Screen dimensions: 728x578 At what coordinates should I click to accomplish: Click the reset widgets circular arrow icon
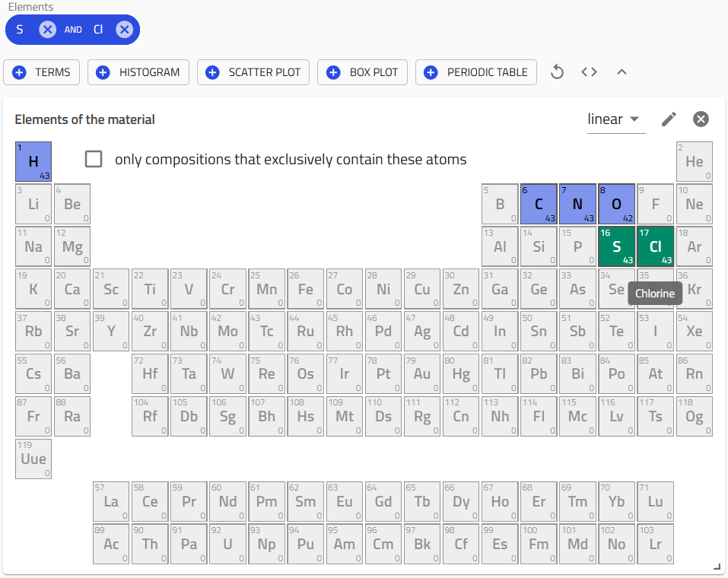click(557, 72)
